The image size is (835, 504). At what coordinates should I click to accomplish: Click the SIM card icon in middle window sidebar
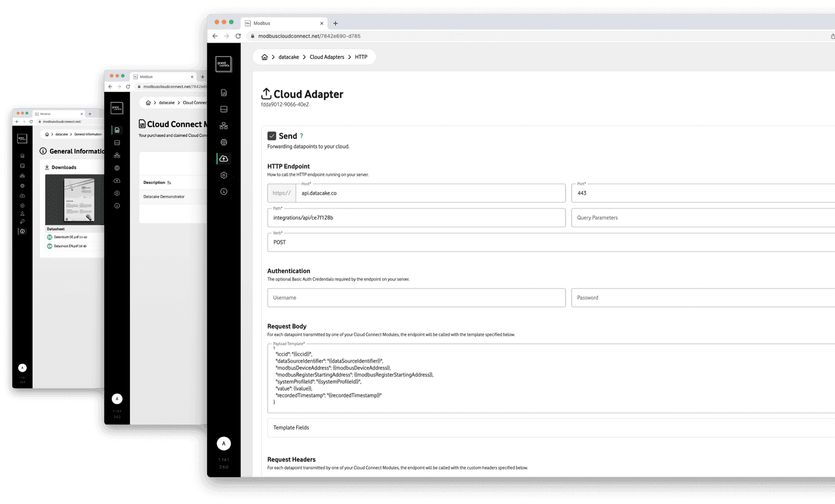click(x=117, y=130)
